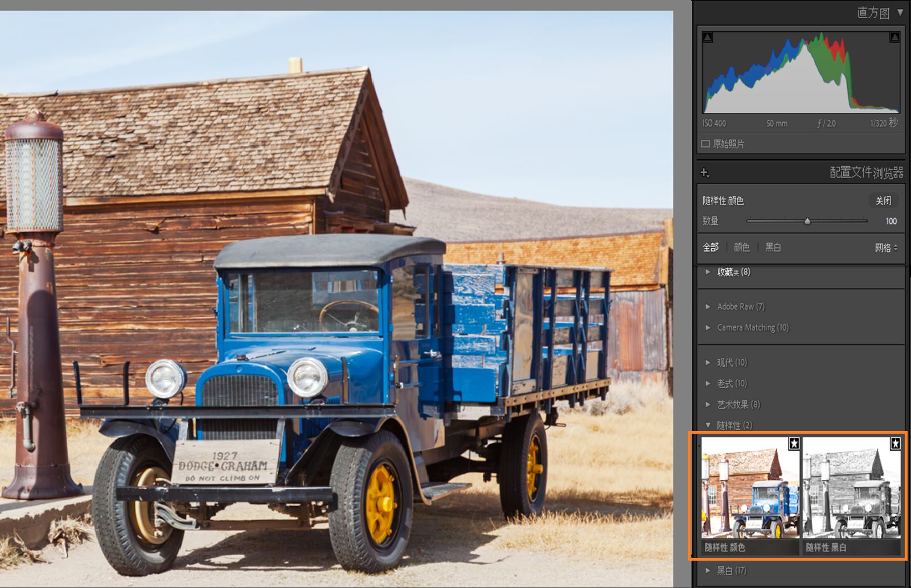Expand the 黑白 (17) profile group
The width and height of the screenshot is (911, 588).
tap(708, 570)
